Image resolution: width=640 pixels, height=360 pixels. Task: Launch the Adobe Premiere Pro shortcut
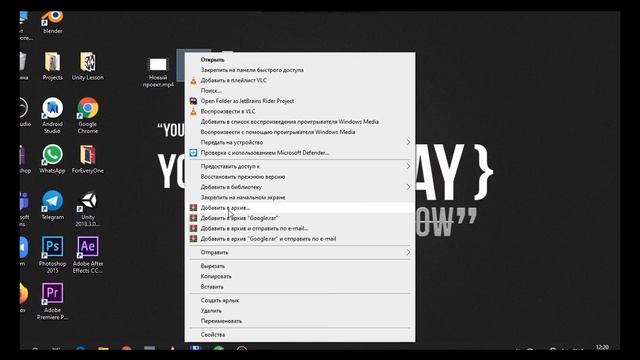53,302
